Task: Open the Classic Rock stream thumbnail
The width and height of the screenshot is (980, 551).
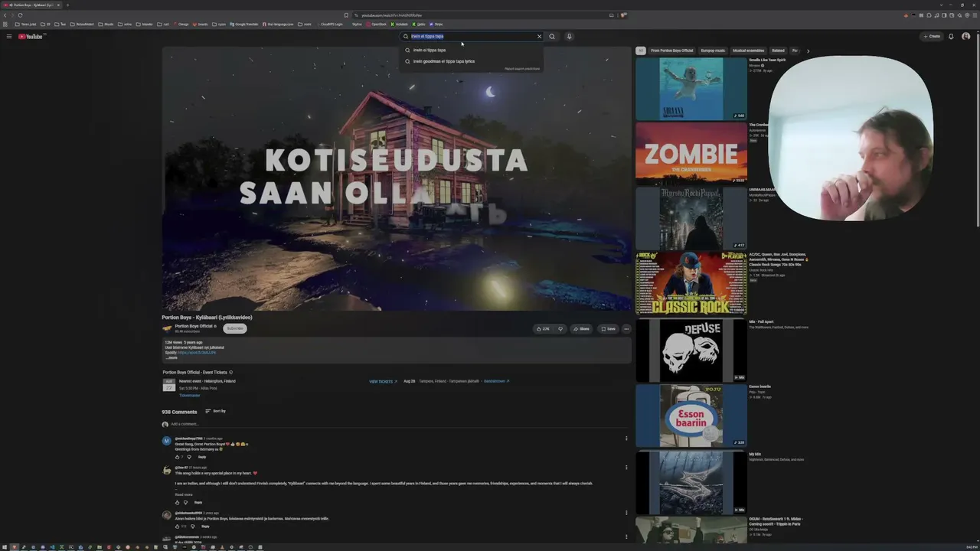Action: point(691,283)
